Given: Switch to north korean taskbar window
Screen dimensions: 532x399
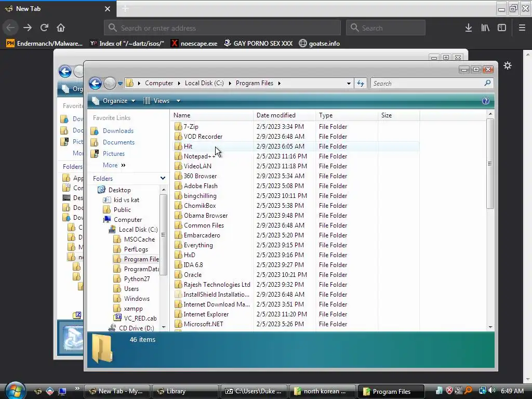Looking at the screenshot, I should coord(322,391).
